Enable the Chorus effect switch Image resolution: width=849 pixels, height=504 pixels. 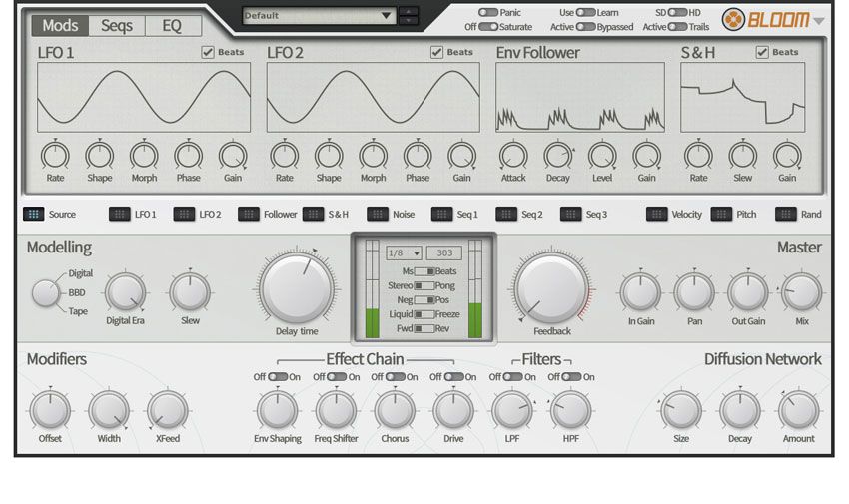(395, 377)
